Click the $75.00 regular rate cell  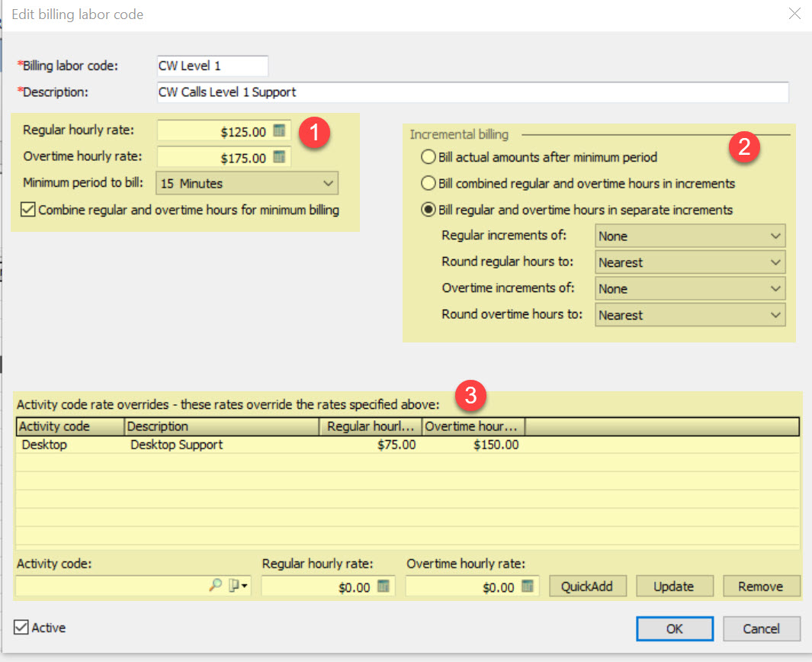[396, 445]
